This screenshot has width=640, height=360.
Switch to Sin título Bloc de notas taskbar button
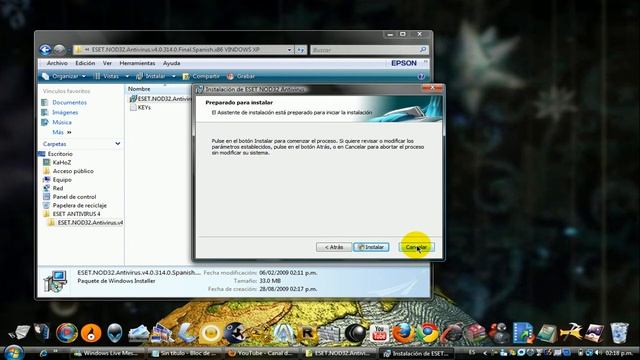tap(185, 353)
